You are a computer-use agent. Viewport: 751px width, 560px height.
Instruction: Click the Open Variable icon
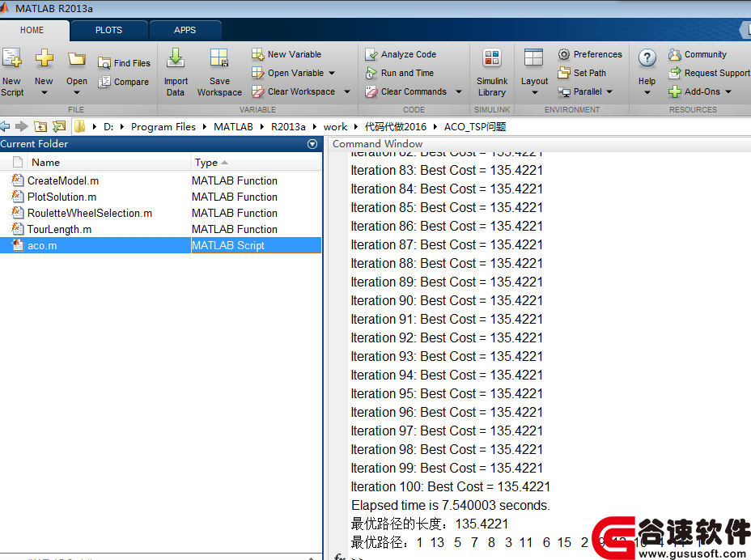257,73
